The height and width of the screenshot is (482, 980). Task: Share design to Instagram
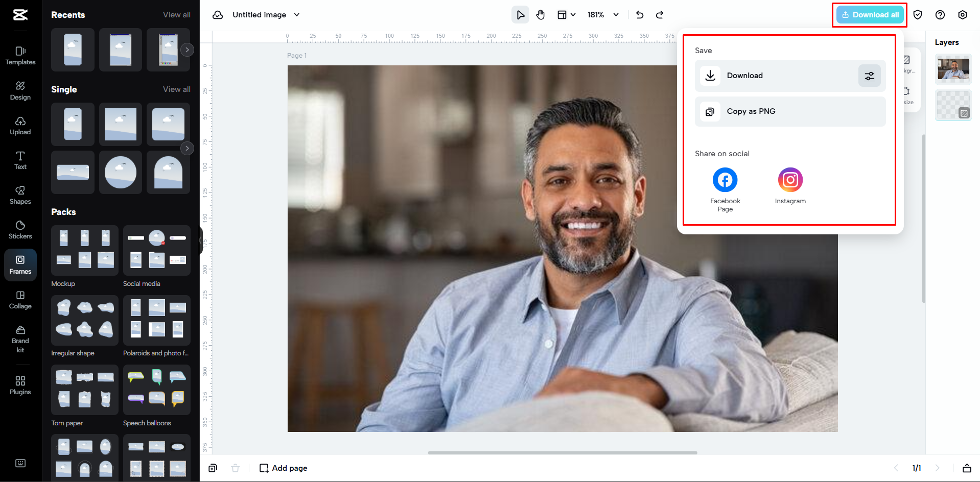pyautogui.click(x=790, y=180)
